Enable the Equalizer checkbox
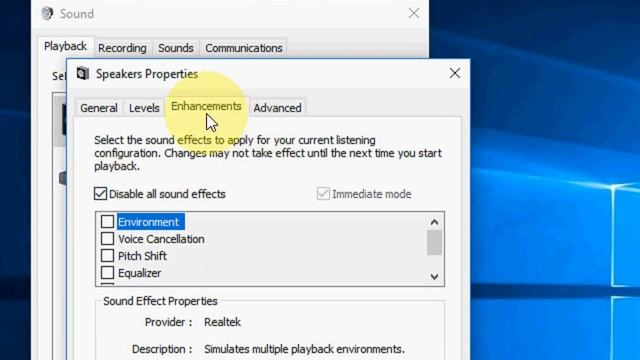640x360 pixels. (107, 272)
